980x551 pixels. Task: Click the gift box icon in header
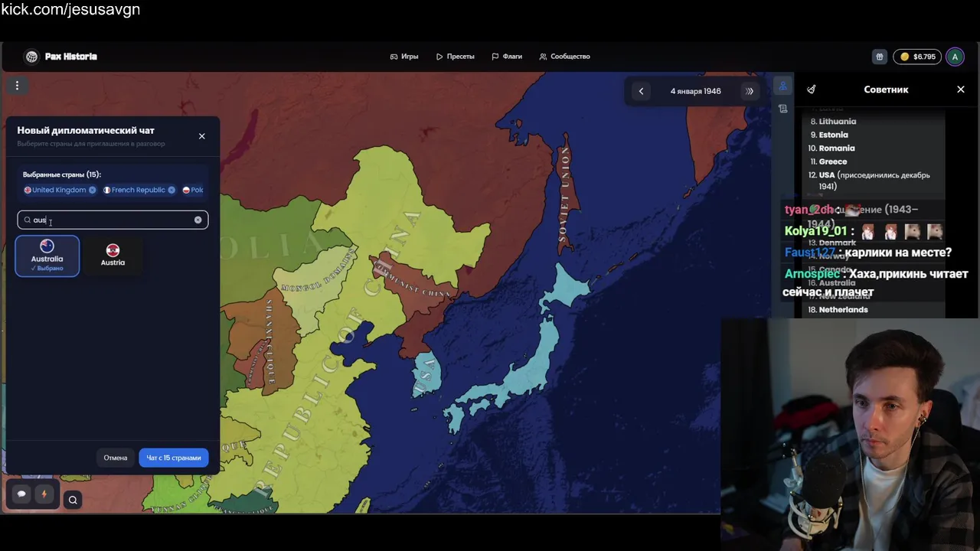pos(880,57)
